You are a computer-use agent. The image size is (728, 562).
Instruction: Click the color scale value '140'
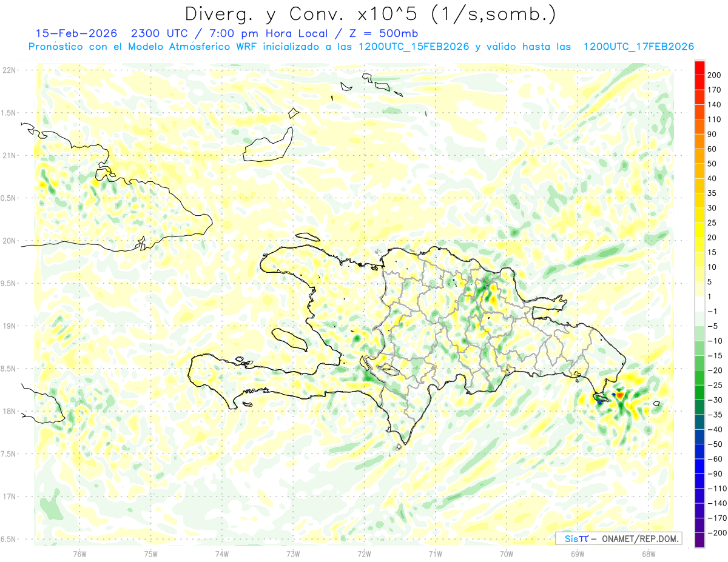pos(715,105)
